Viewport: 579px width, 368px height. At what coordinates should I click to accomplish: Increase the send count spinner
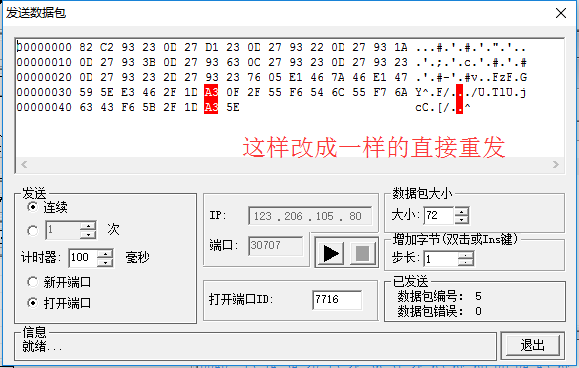point(88,226)
